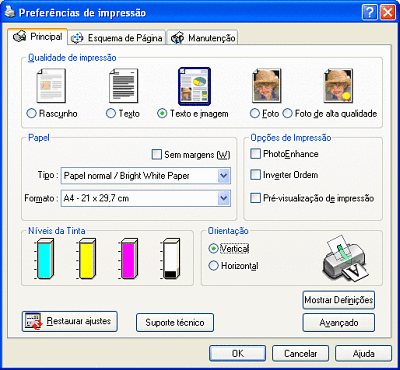
Task: Open the Avançado settings button
Action: click(339, 323)
